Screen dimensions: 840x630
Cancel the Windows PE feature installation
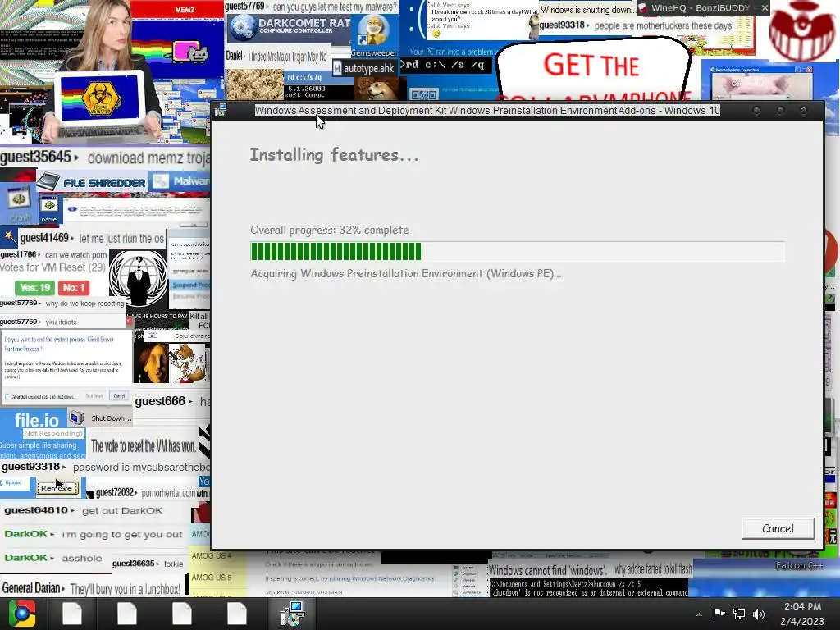778,529
